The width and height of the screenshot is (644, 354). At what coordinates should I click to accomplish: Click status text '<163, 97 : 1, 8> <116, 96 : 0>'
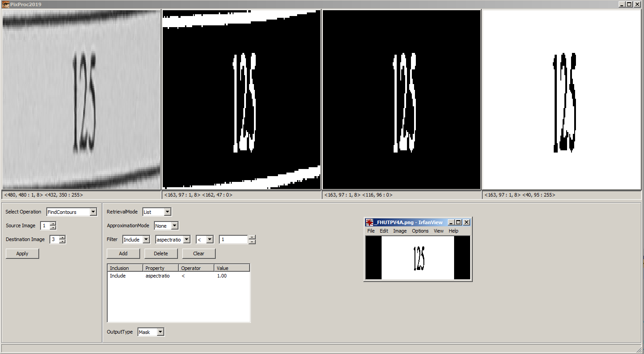pyautogui.click(x=358, y=195)
